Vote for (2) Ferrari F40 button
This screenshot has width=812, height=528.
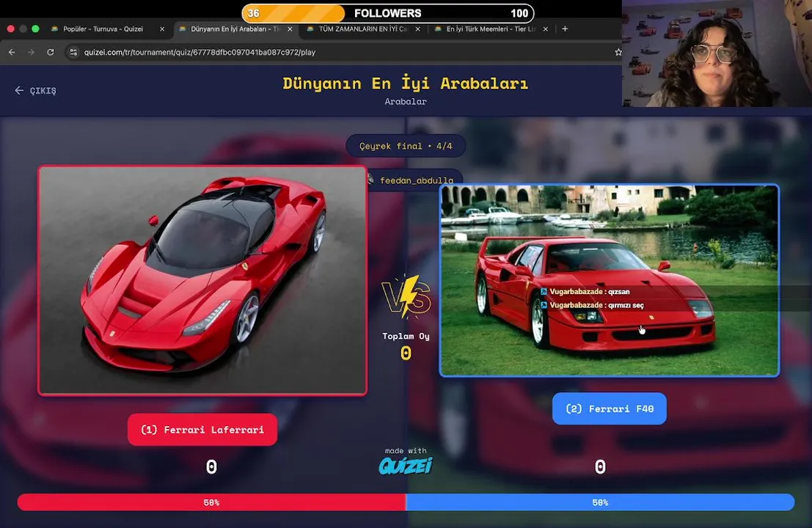click(610, 409)
